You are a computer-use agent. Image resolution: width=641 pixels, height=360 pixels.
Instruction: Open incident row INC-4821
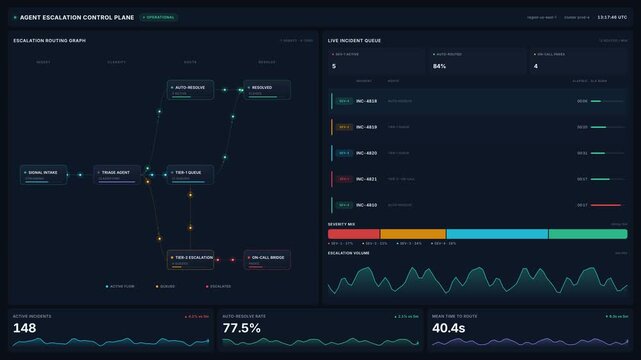pos(477,179)
